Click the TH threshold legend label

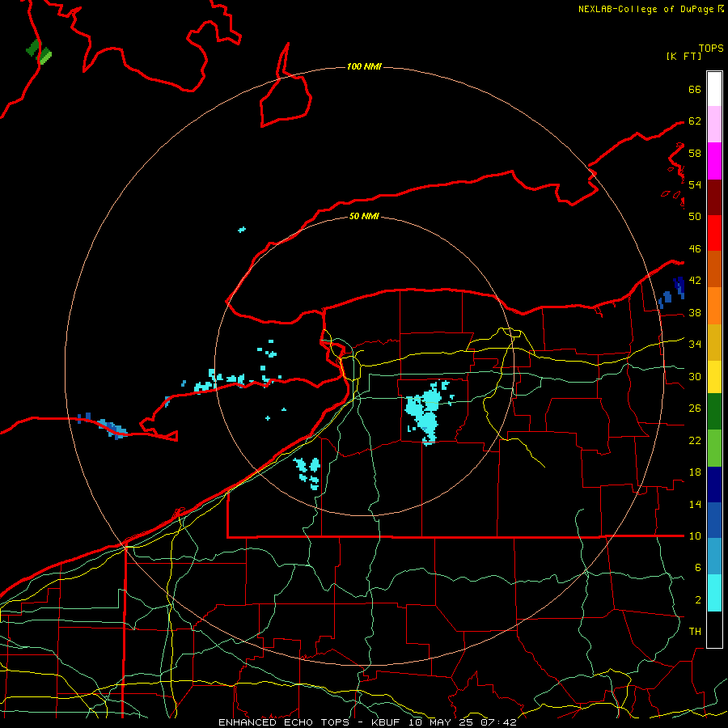[x=695, y=632]
